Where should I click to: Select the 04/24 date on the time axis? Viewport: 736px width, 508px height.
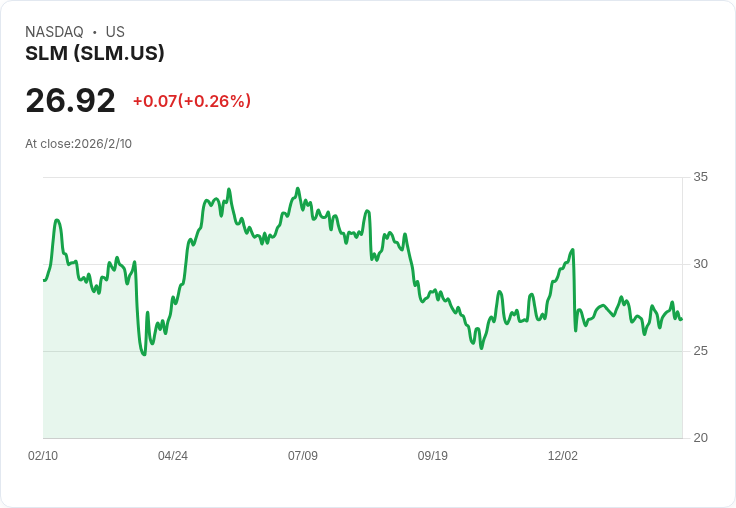173,456
